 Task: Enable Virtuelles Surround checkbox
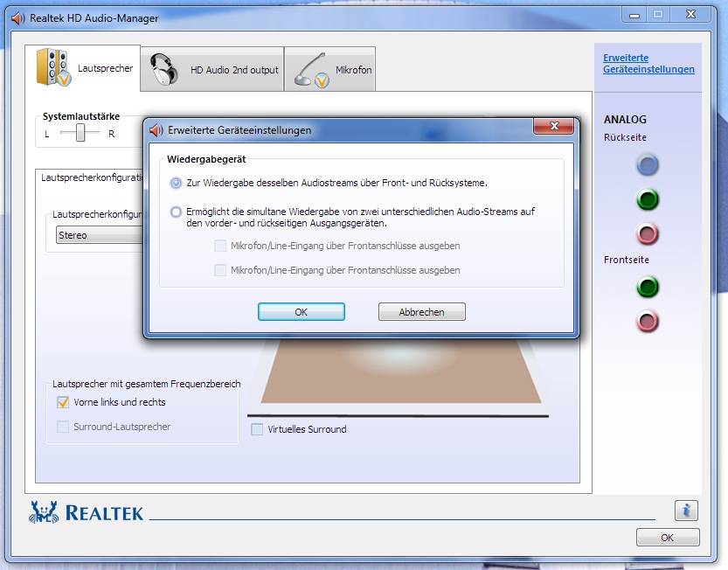tap(257, 428)
